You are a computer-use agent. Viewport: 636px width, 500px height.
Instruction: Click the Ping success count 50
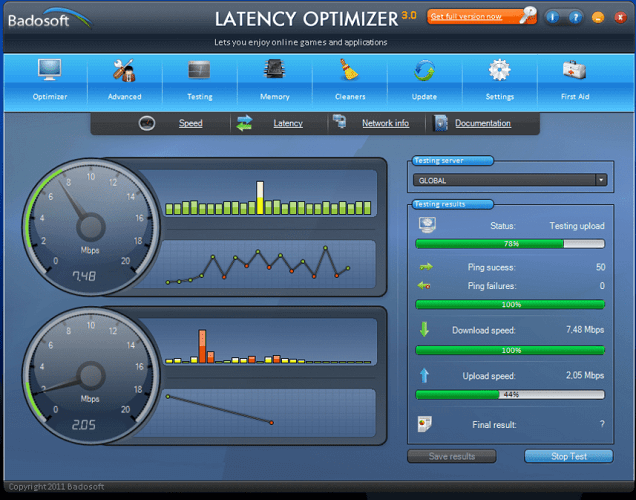600,267
